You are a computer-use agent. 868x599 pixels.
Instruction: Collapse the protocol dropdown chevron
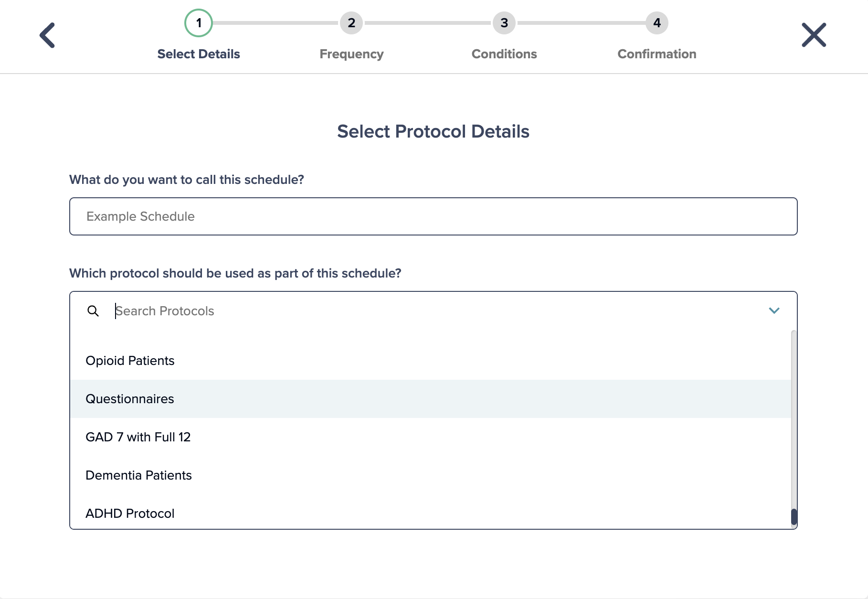click(774, 310)
